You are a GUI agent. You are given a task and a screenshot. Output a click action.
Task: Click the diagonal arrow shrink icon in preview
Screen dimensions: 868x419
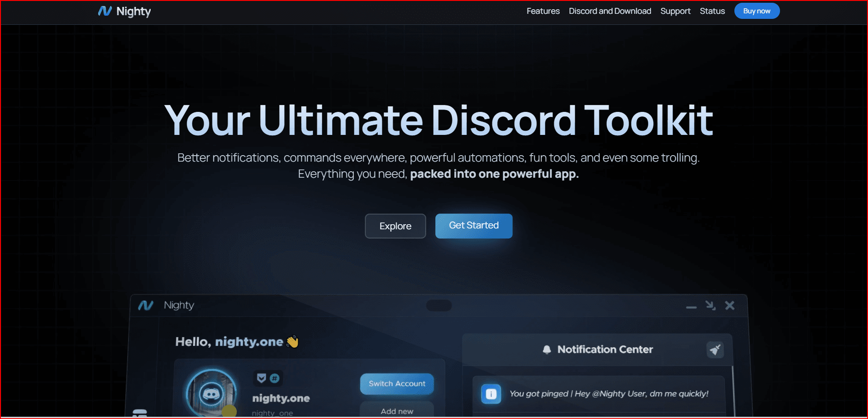point(710,305)
